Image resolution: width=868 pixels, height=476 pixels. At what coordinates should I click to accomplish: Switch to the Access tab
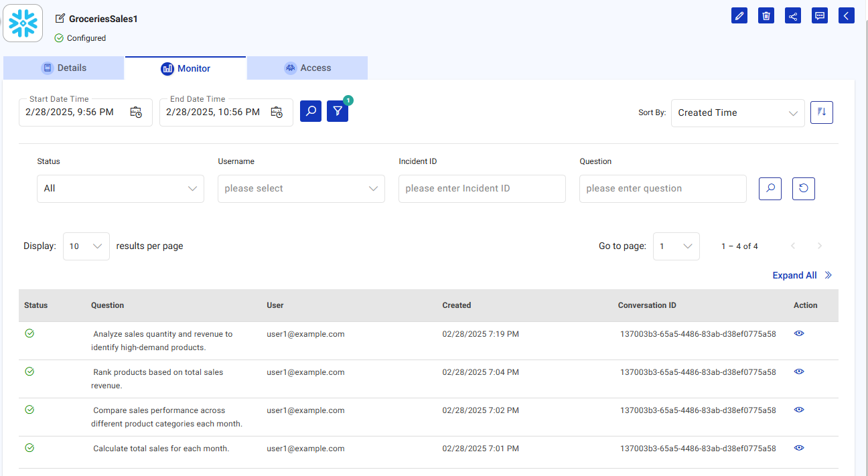tap(307, 68)
